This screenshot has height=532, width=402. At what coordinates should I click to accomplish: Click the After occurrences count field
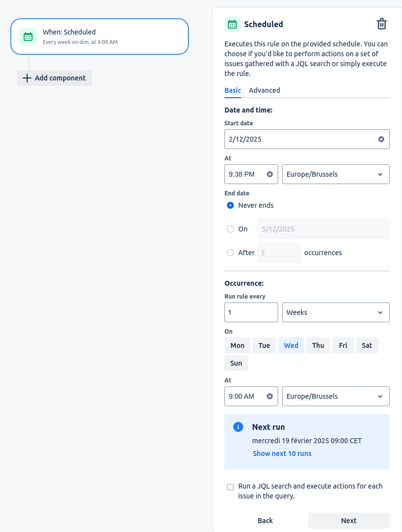point(279,253)
